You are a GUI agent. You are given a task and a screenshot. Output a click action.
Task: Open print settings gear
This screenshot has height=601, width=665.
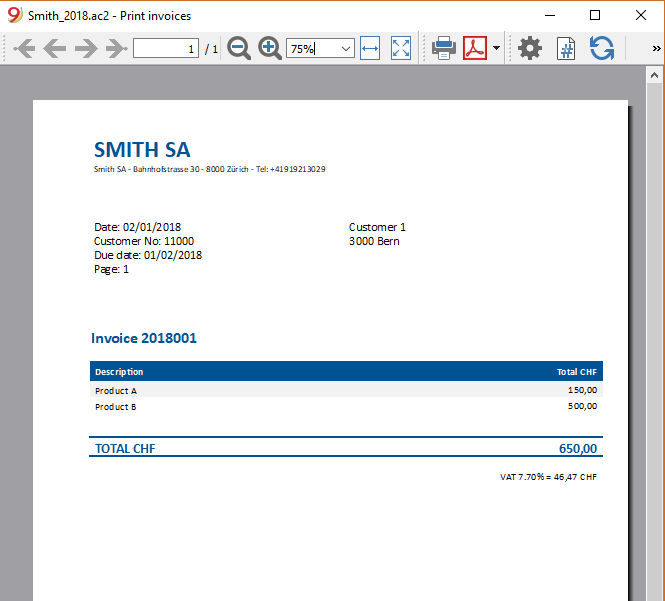tap(530, 48)
